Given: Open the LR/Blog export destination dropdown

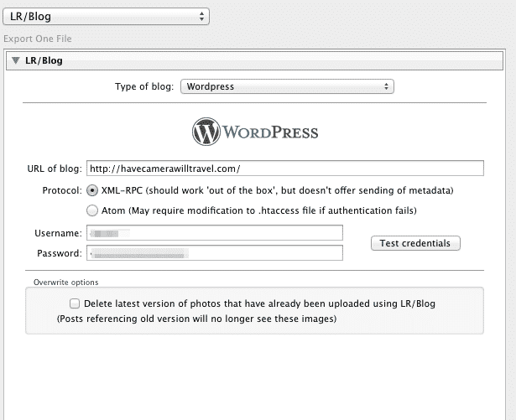Looking at the screenshot, I should click(106, 17).
